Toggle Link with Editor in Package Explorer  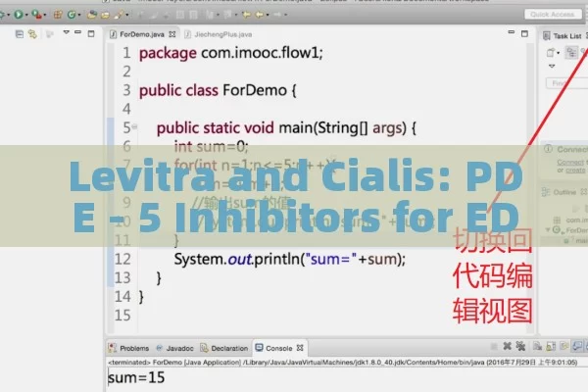click(x=32, y=34)
